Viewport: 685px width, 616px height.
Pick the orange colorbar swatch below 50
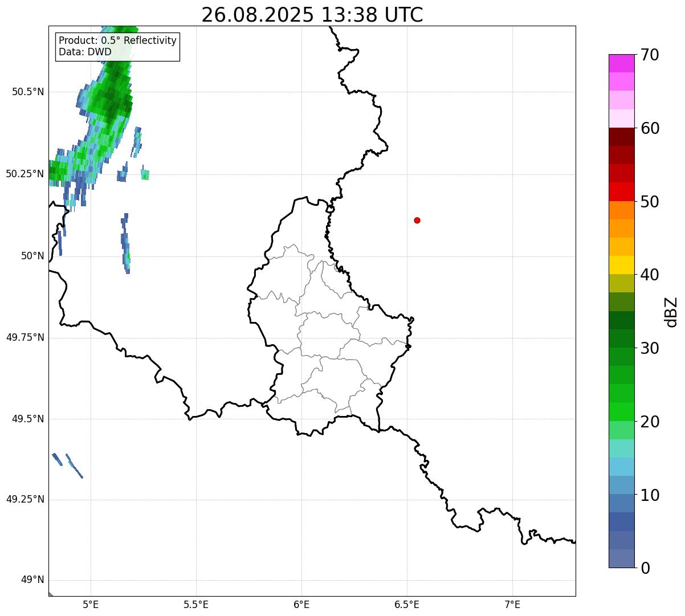(621, 210)
